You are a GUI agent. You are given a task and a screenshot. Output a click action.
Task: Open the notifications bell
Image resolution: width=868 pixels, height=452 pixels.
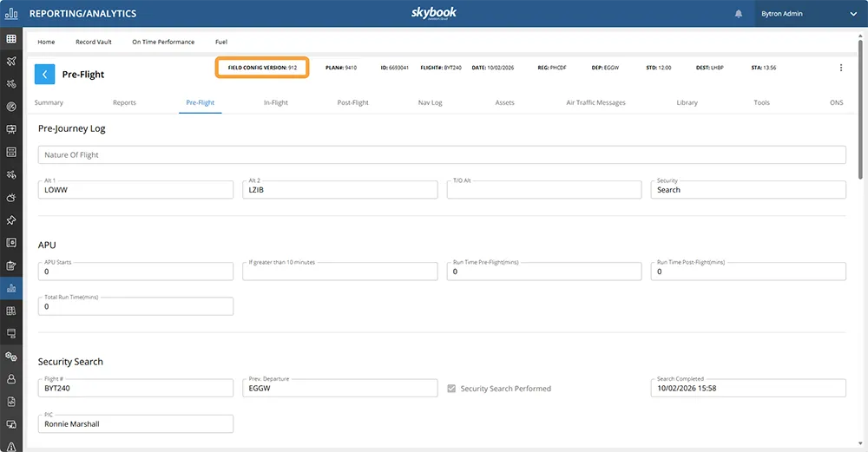pos(739,14)
